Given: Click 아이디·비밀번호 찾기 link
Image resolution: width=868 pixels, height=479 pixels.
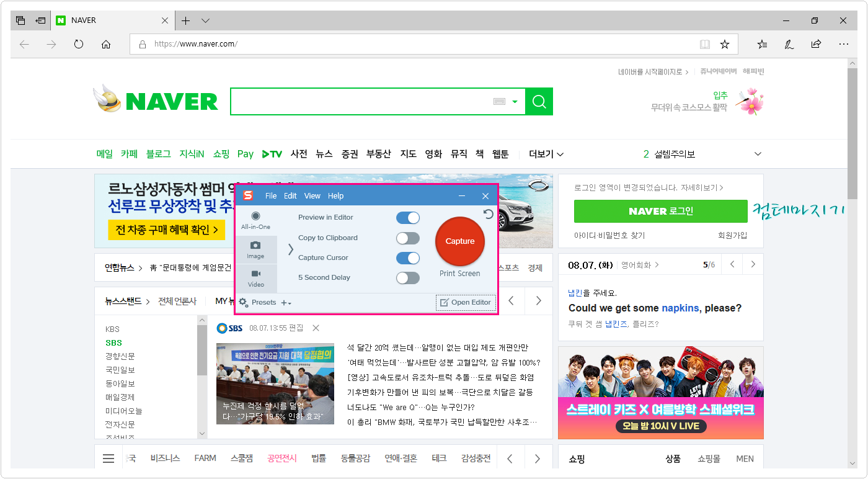Looking at the screenshot, I should [609, 236].
